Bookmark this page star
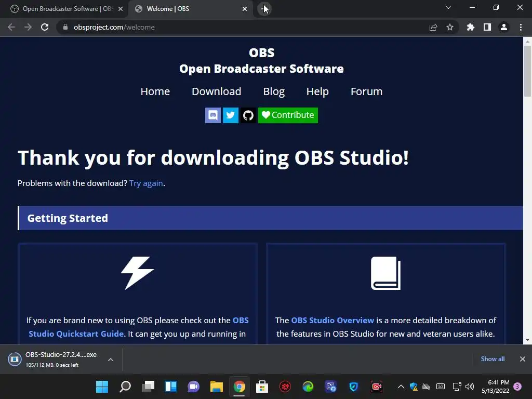The height and width of the screenshot is (399, 532). (450, 27)
